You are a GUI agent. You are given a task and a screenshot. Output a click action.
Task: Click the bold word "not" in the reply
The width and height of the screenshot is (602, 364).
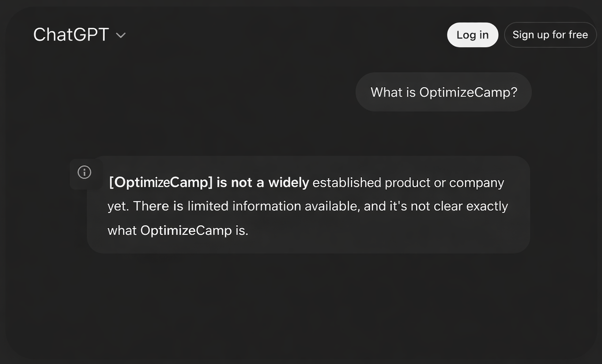point(242,182)
